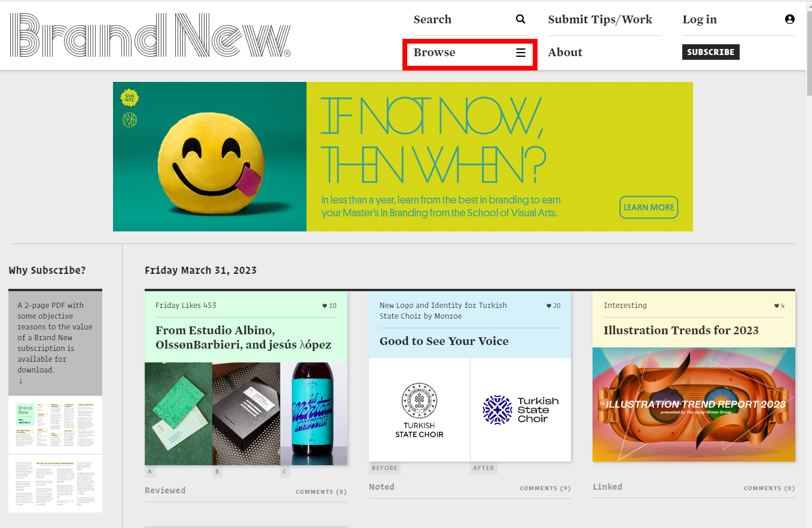Image resolution: width=812 pixels, height=528 pixels.
Task: Click the Brand New logo
Action: [150, 35]
